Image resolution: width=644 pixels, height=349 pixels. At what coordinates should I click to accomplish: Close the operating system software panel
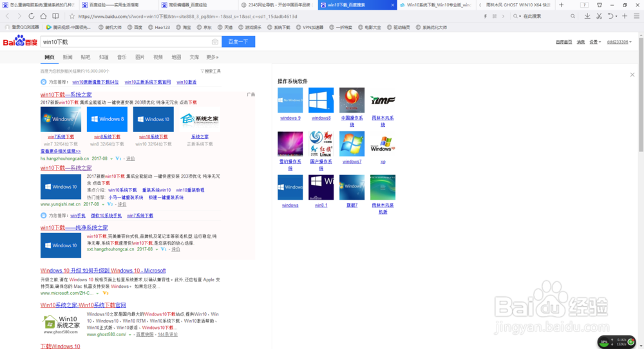tap(632, 75)
